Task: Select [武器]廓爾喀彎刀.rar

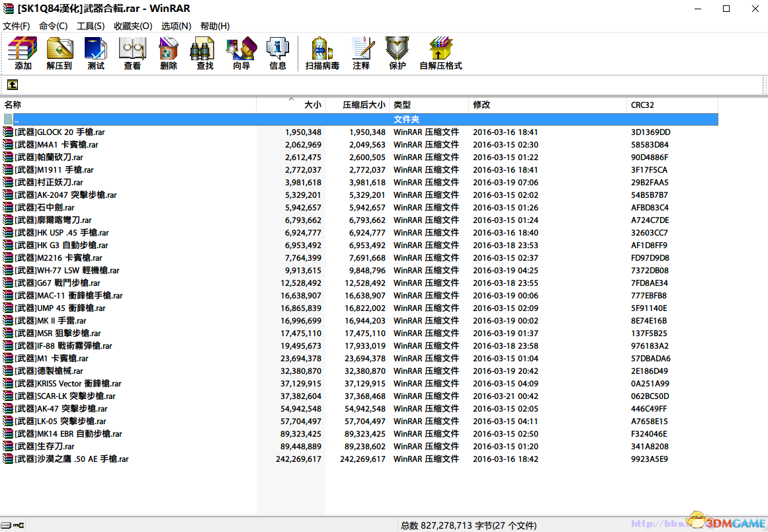Action: pos(53,220)
